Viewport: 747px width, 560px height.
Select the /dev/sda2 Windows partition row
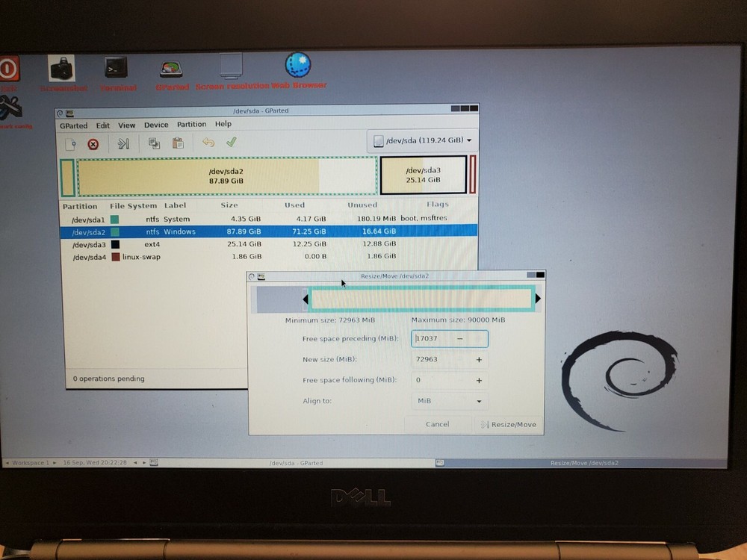[x=268, y=231]
